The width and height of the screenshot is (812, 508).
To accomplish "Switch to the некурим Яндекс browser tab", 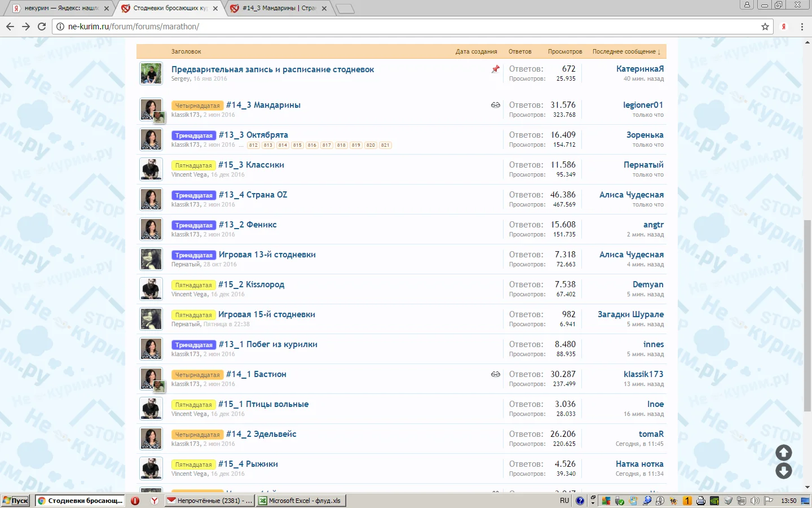I will coord(60,8).
